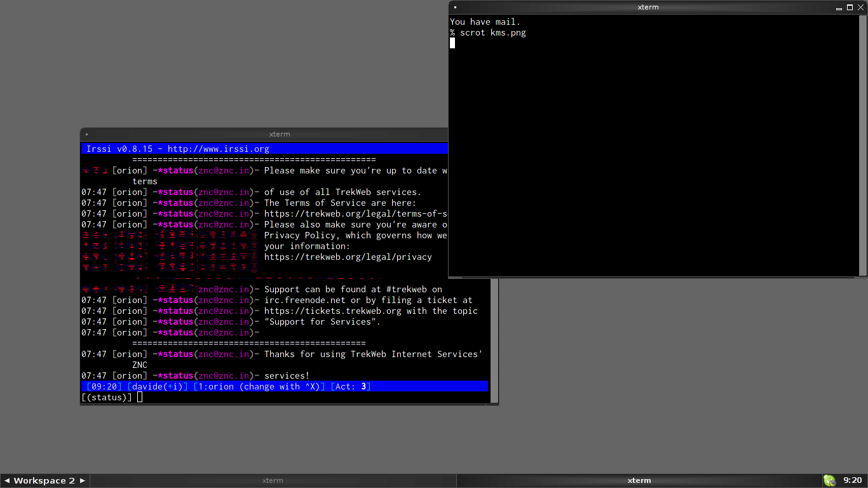
Task: Click previous workspace arrow in the taskbar
Action: 6,481
